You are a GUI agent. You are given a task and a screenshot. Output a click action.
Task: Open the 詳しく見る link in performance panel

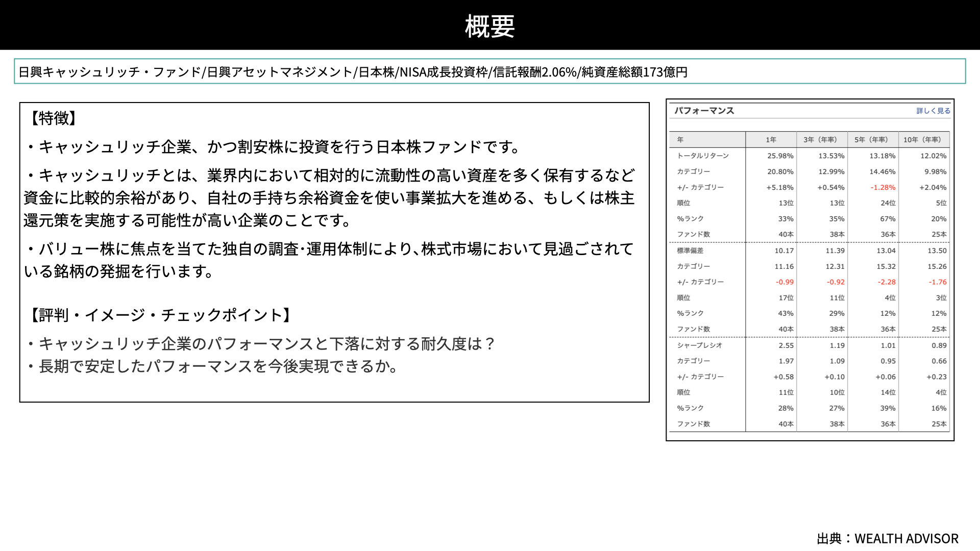933,111
